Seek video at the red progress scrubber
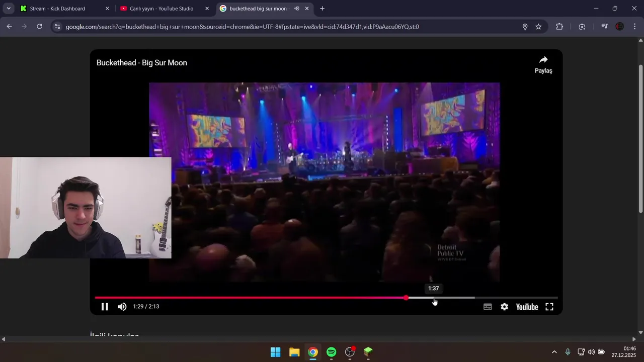Screen dimensions: 644x362 click(406, 298)
